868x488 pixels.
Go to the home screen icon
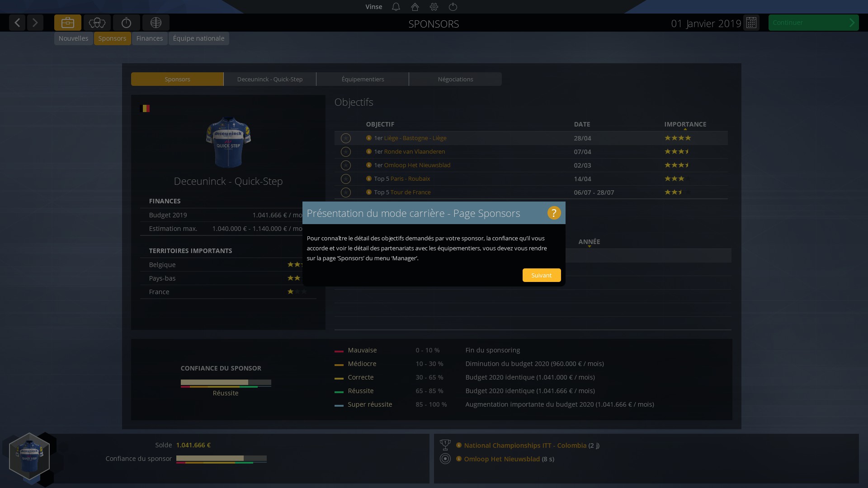click(415, 7)
